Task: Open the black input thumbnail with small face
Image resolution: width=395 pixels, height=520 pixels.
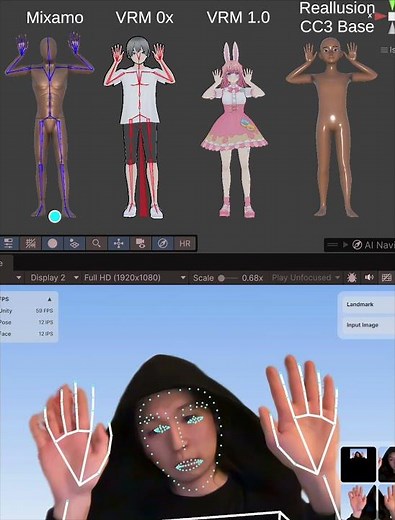Action: 358,464
